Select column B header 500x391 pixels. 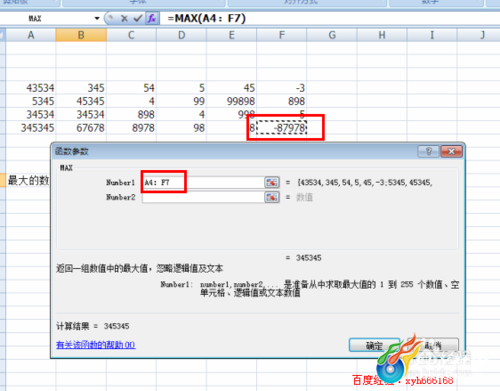click(81, 35)
